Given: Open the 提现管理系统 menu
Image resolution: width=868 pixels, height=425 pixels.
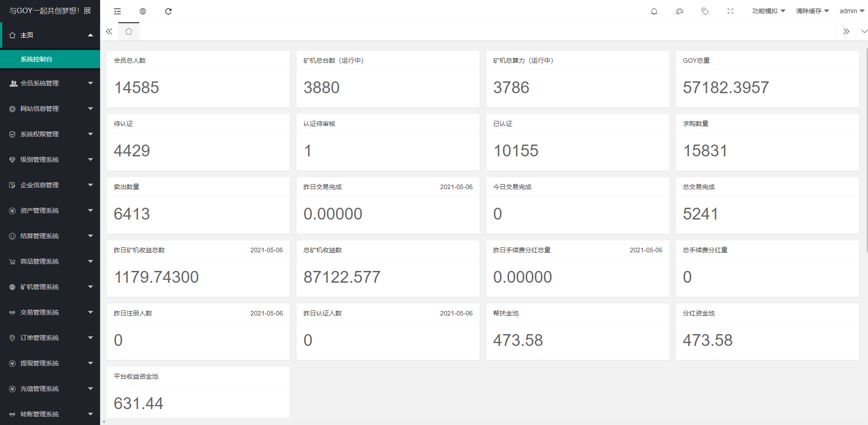Looking at the screenshot, I should click(x=50, y=363).
